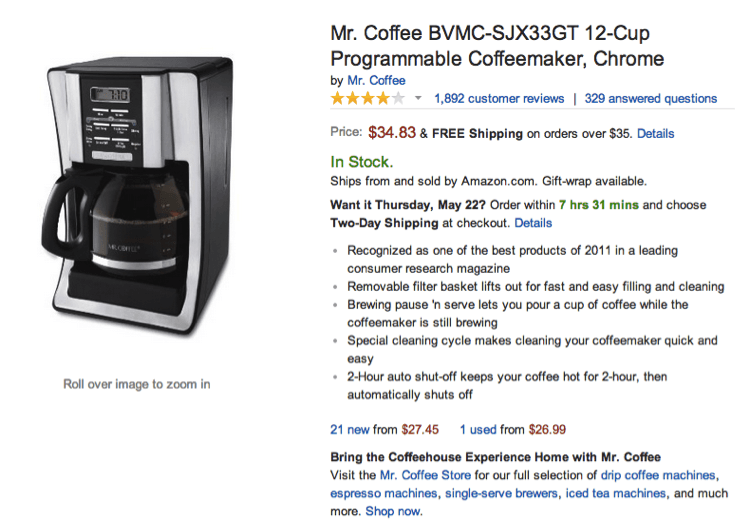
Task: Open the 21 new offers link
Action: pos(350,429)
